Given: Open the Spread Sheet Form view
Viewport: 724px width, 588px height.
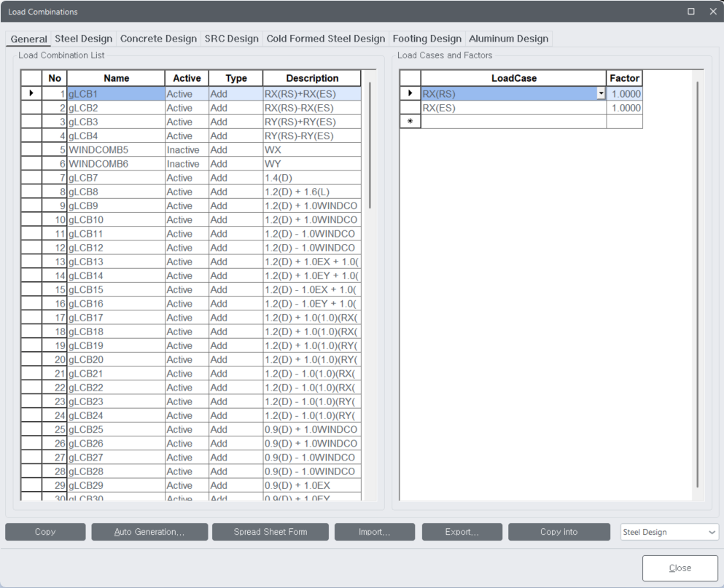Looking at the screenshot, I should point(270,532).
